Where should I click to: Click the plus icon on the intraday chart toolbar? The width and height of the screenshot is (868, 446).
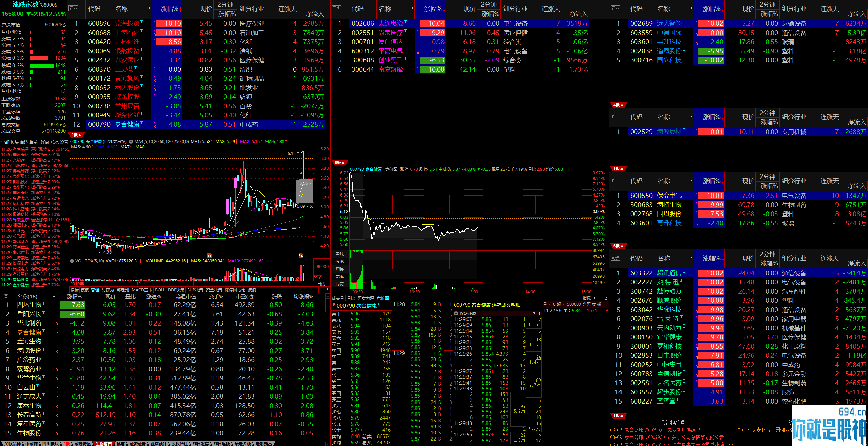(x=595, y=298)
